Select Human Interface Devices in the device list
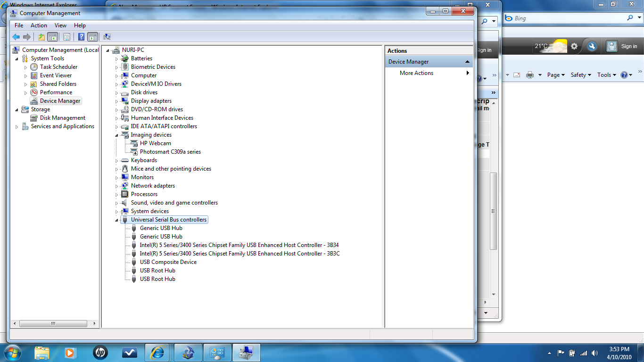The height and width of the screenshot is (362, 644). [162, 118]
